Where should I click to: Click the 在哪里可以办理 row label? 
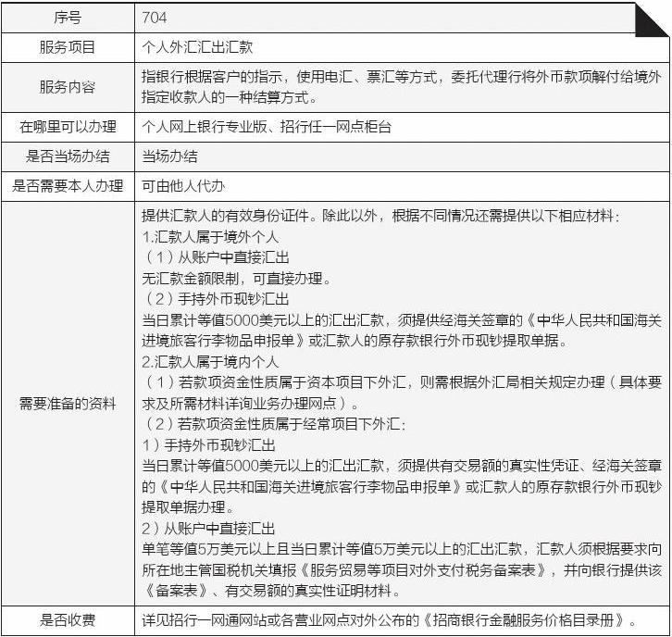(67, 126)
